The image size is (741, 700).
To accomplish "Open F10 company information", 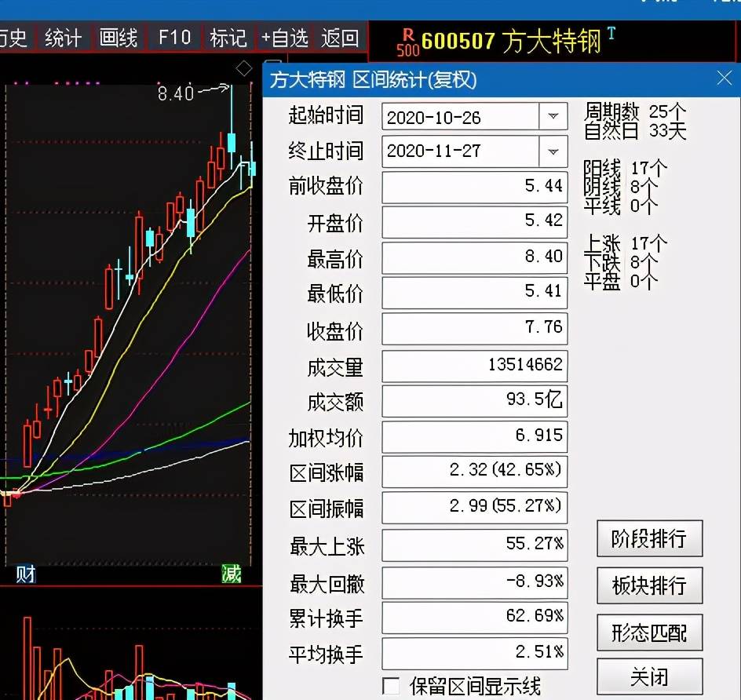I will (174, 38).
